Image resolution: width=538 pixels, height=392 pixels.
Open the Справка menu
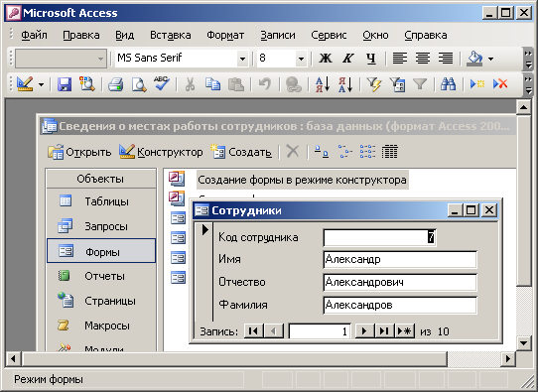tap(426, 35)
